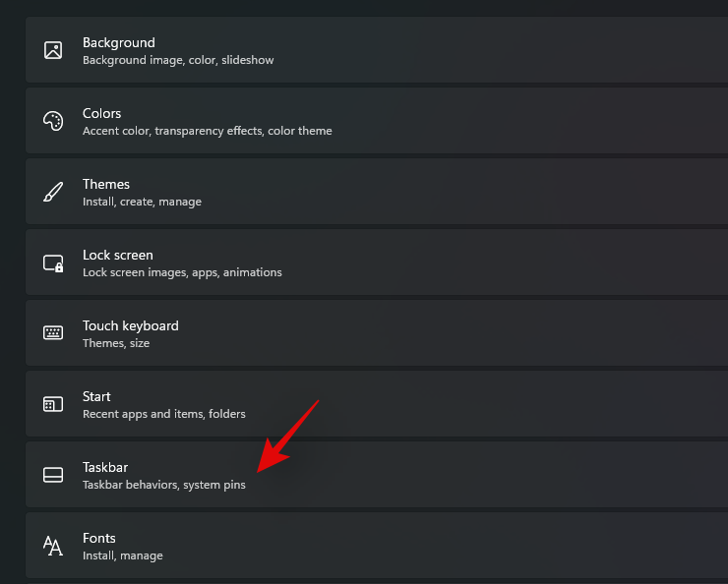Viewport: 728px width, 584px height.
Task: Click the Start menu layout icon
Action: click(x=53, y=404)
